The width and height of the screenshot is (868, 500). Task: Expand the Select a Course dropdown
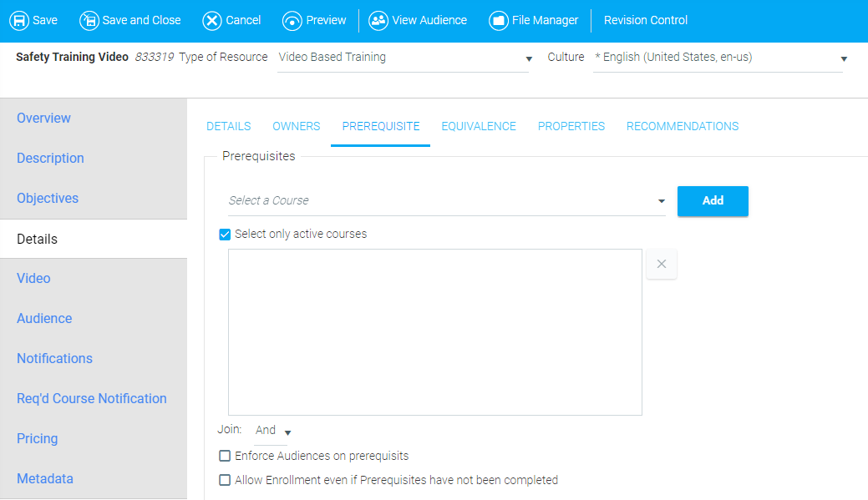point(661,201)
